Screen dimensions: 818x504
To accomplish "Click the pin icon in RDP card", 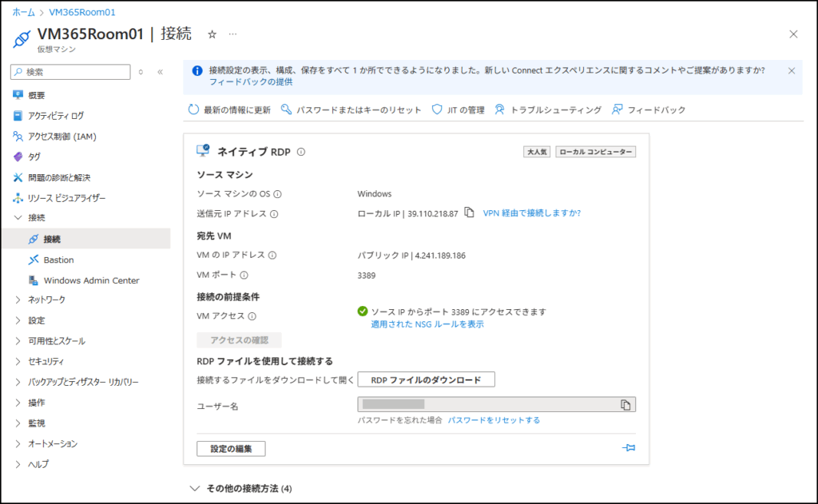I will point(629,448).
